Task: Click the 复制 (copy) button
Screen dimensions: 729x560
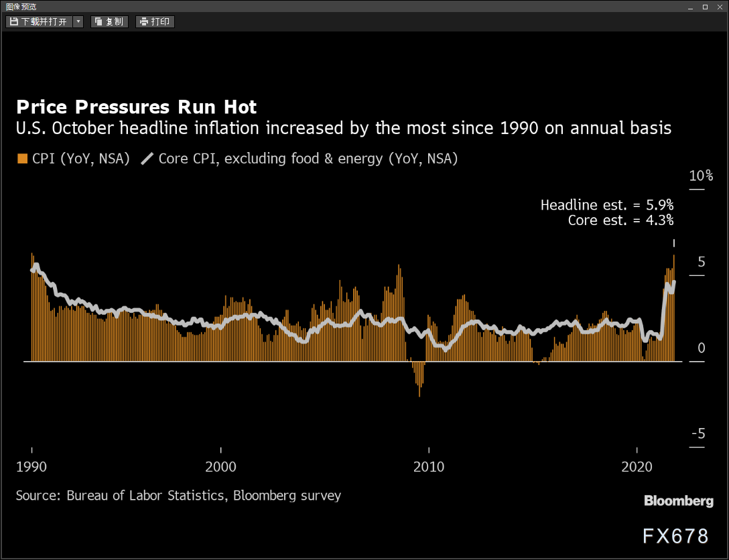Action: [109, 22]
